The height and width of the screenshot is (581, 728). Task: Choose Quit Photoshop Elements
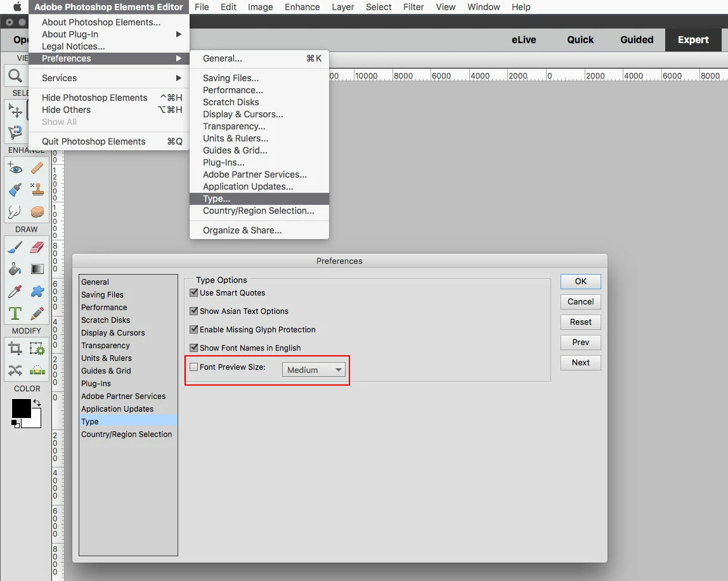109,141
